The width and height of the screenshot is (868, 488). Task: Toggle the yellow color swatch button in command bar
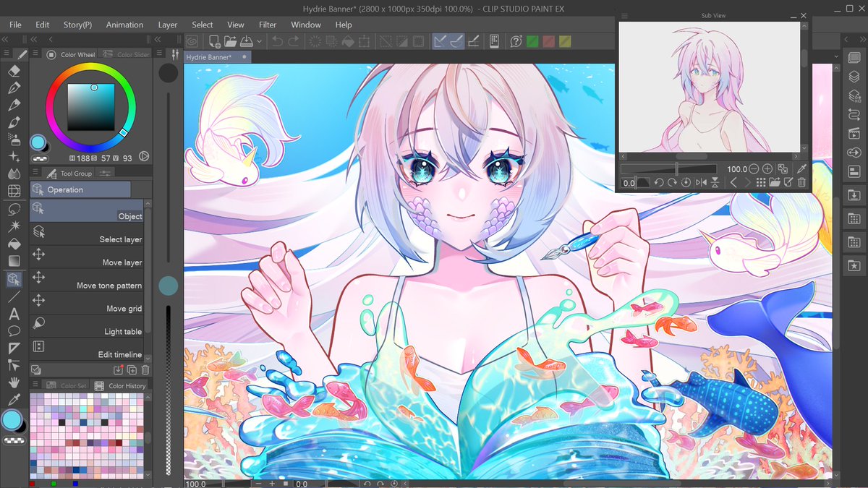tap(564, 41)
